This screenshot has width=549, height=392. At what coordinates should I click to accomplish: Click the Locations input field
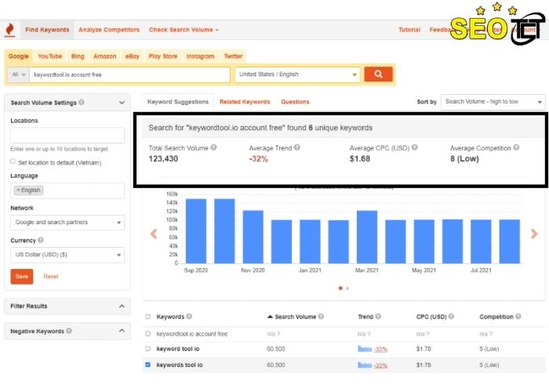click(x=67, y=135)
